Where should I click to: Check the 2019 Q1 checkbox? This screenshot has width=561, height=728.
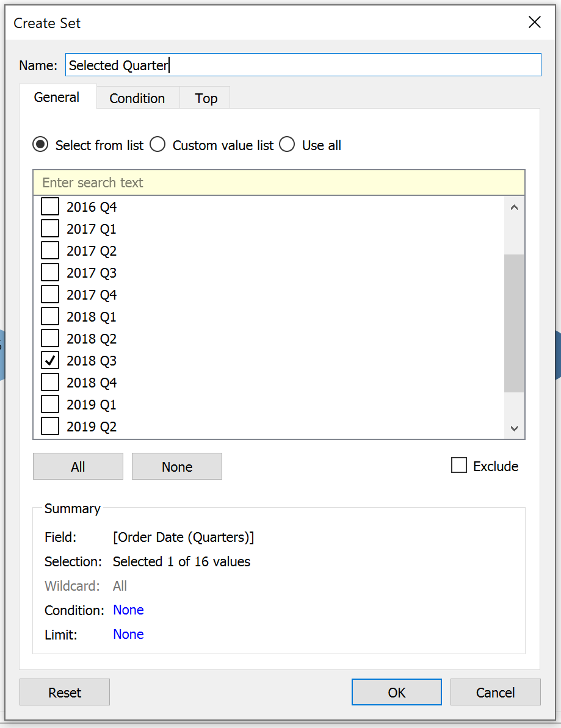click(50, 405)
